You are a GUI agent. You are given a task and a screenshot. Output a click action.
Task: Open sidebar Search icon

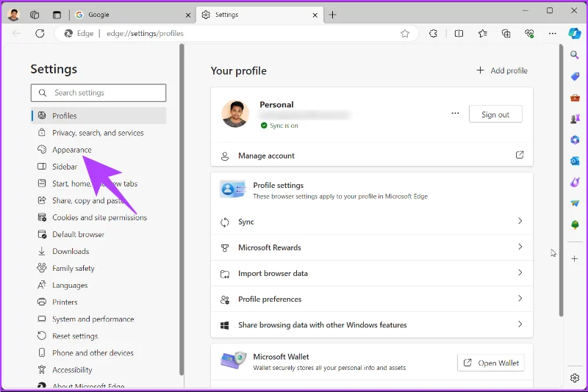click(575, 55)
